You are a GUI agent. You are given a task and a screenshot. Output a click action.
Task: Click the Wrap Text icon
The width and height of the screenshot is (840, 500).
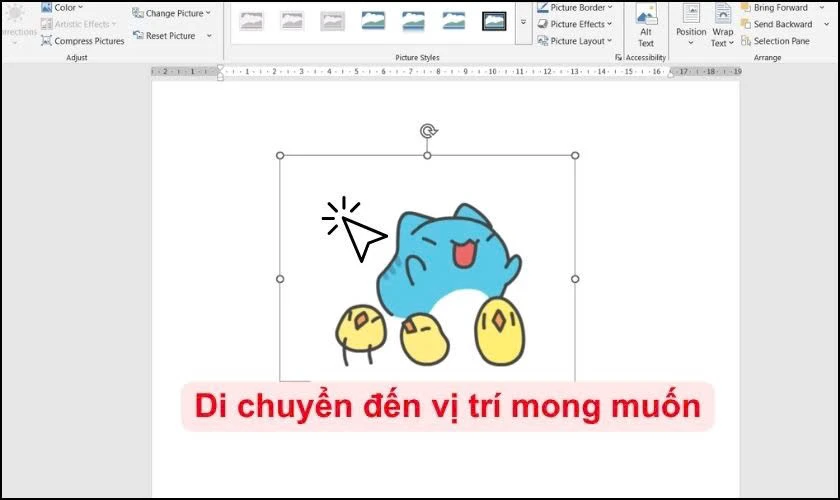coord(723,13)
